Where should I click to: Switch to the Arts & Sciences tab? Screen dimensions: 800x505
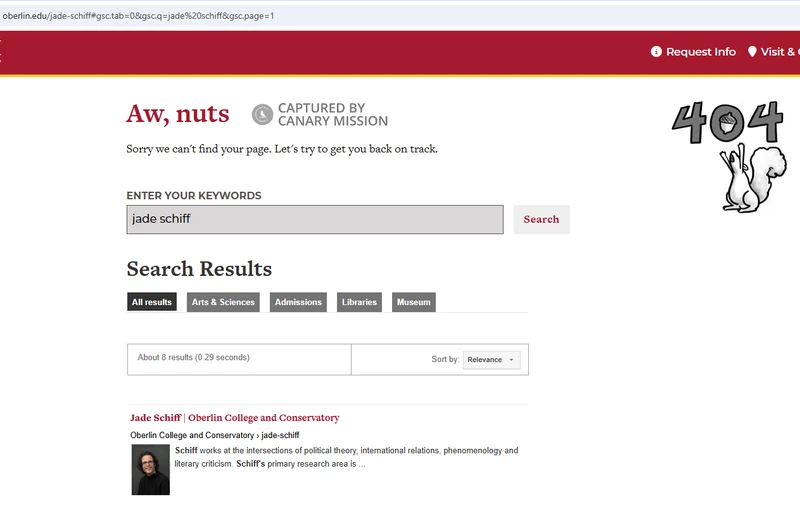(x=223, y=302)
